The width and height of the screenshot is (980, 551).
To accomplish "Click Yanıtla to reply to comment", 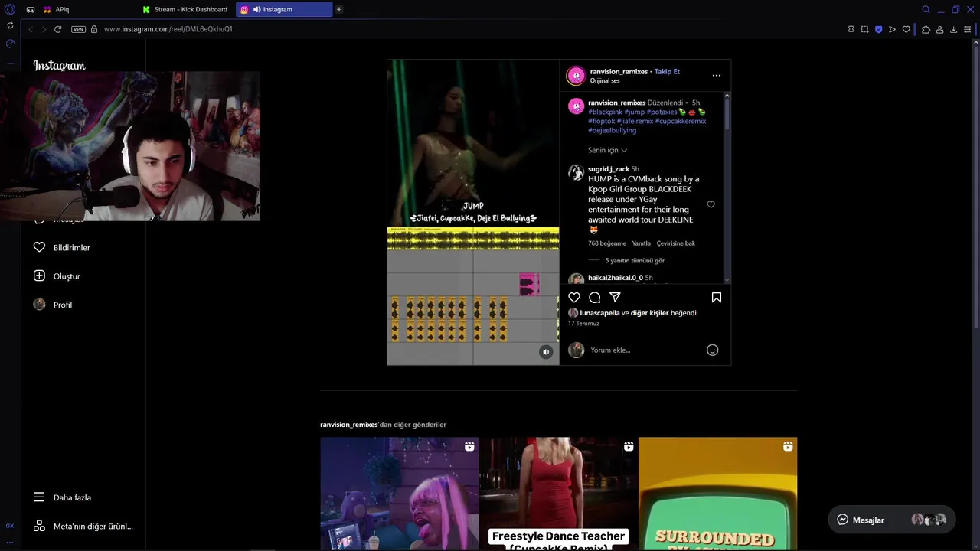I will click(641, 243).
